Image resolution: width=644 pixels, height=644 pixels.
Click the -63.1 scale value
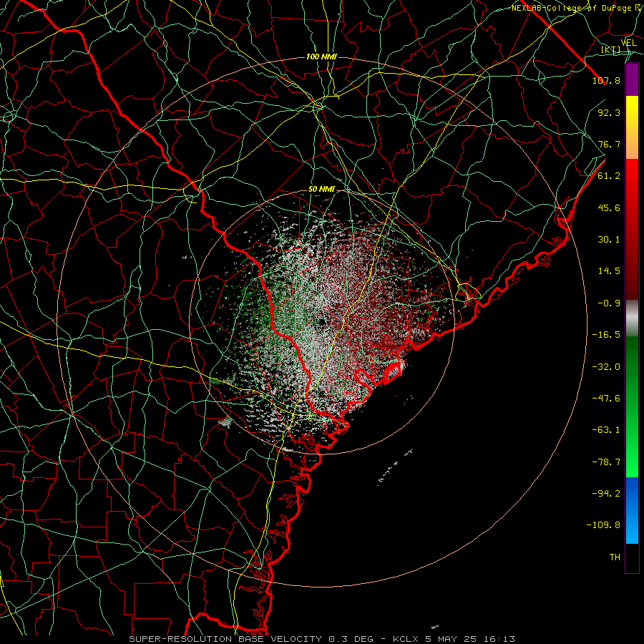606,430
